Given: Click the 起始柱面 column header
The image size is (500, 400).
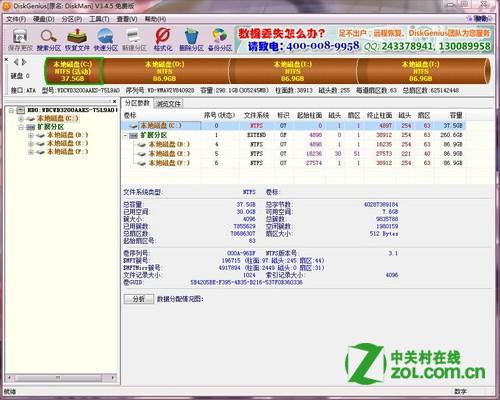Looking at the screenshot, I should (309, 116).
